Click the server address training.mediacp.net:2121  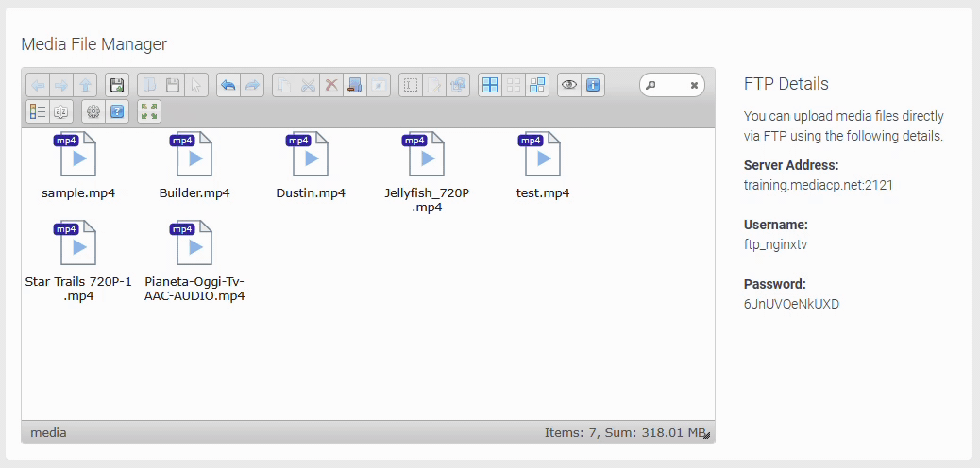click(819, 185)
